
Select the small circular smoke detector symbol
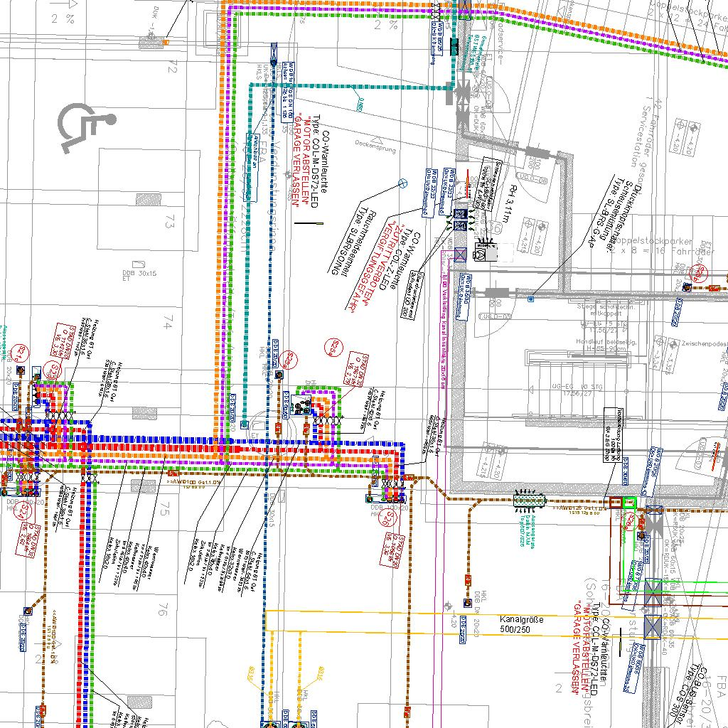403,183
